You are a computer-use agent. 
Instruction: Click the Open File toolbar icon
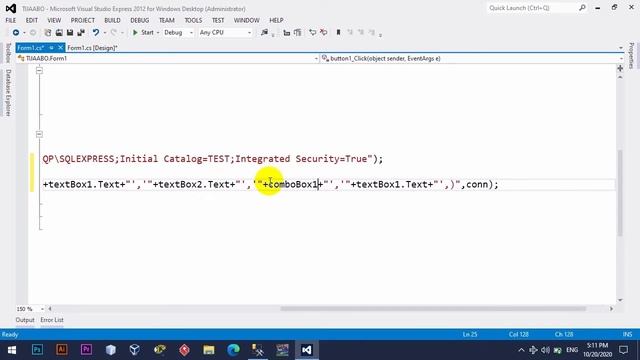(59, 32)
